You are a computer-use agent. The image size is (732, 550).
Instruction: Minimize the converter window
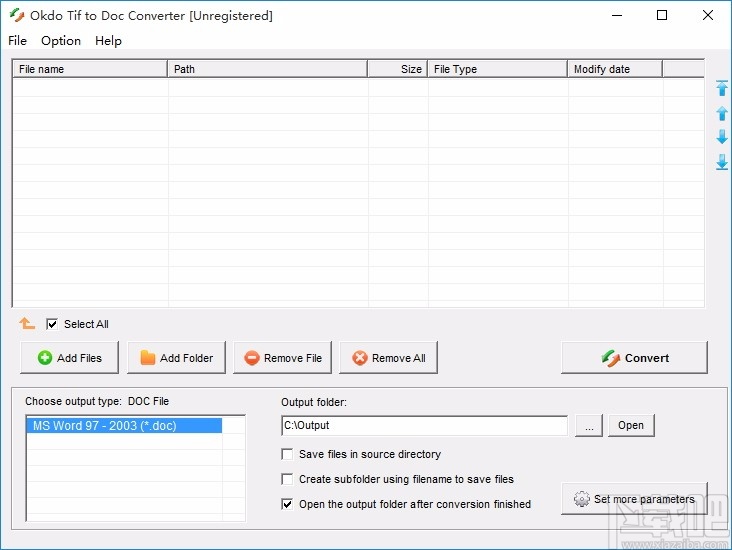pos(617,15)
